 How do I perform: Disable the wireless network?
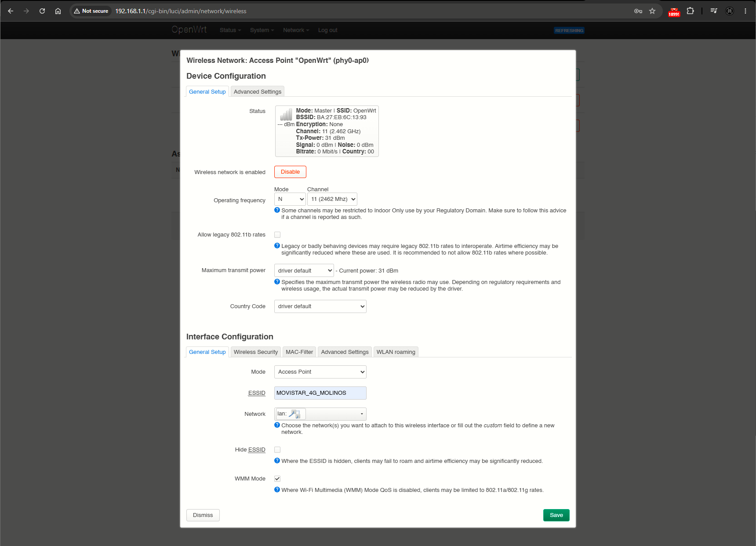point(290,172)
